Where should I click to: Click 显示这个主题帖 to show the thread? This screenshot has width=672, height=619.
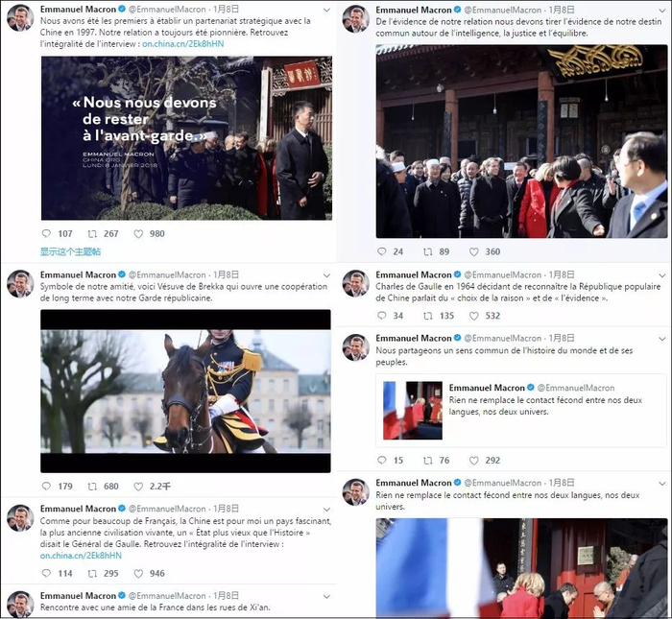tap(70, 251)
